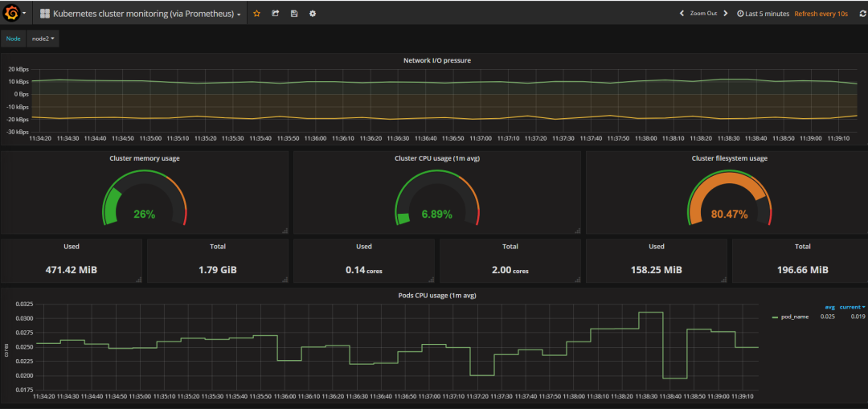Open Cluster CPU usage (1m avg) panel menu
The image size is (868, 409).
pyautogui.click(x=436, y=158)
